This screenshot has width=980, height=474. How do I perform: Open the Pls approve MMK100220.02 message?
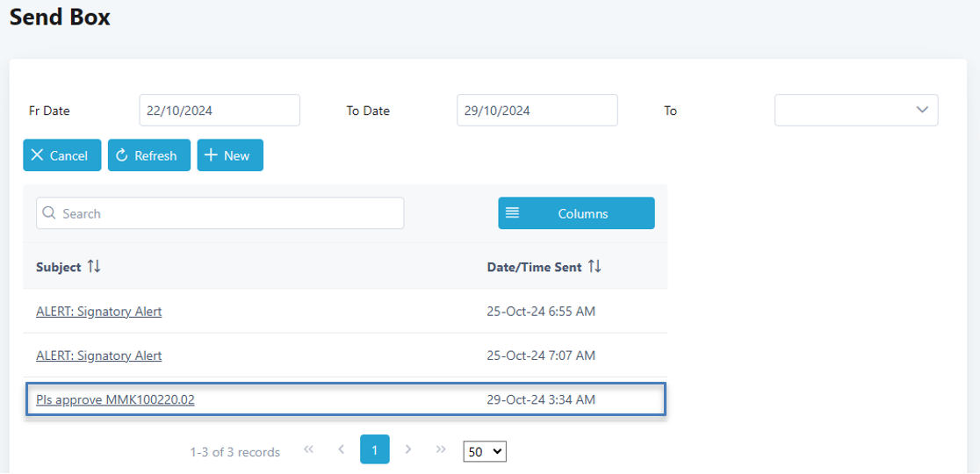tap(115, 400)
